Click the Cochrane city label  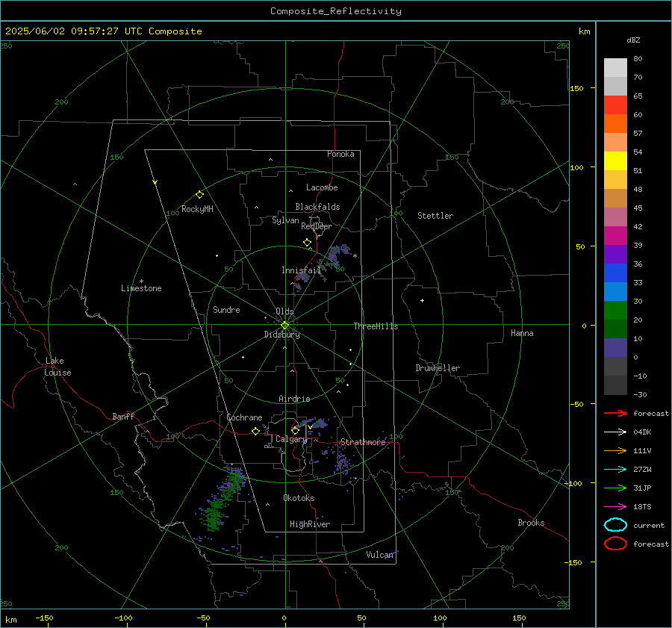coord(244,417)
